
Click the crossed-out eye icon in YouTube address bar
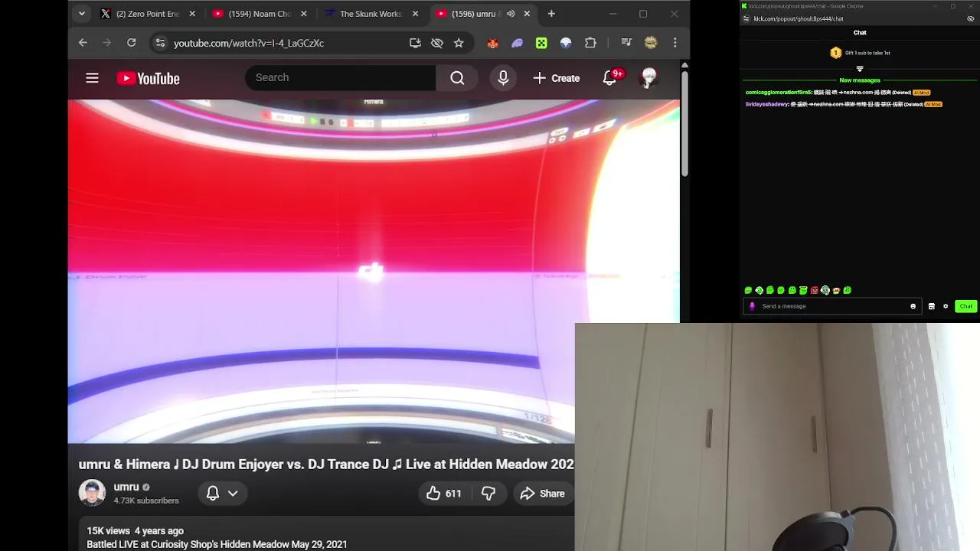tap(437, 43)
